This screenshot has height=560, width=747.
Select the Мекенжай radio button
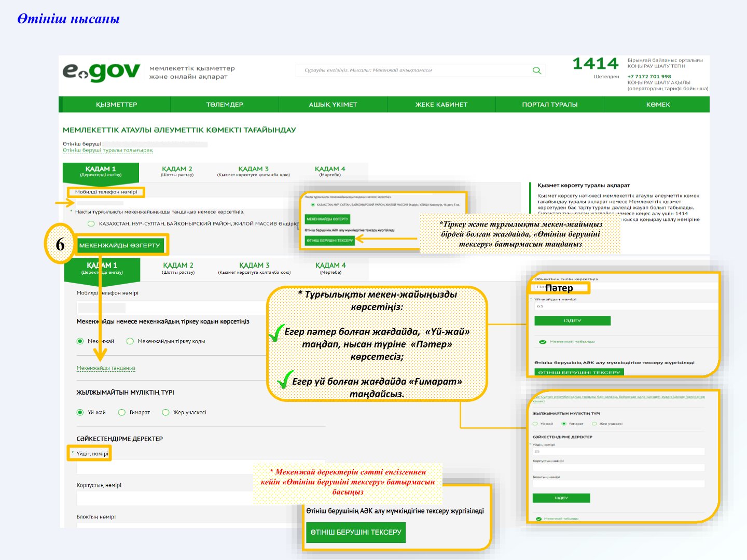coord(80,341)
